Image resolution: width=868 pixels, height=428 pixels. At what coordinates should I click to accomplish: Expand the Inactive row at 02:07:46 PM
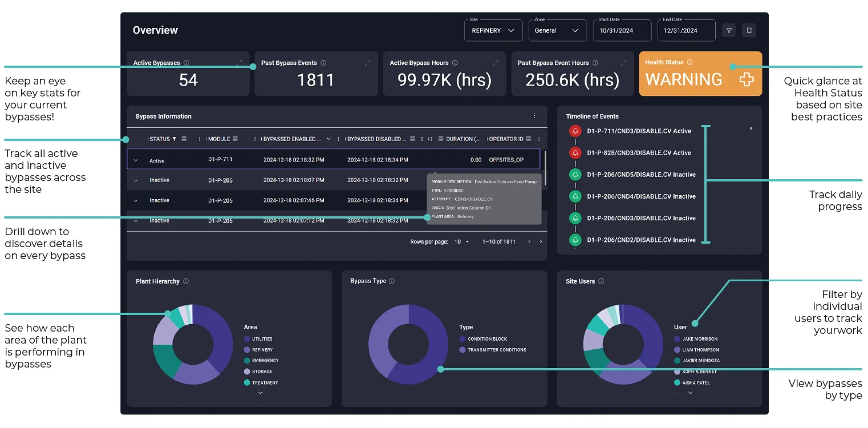136,200
